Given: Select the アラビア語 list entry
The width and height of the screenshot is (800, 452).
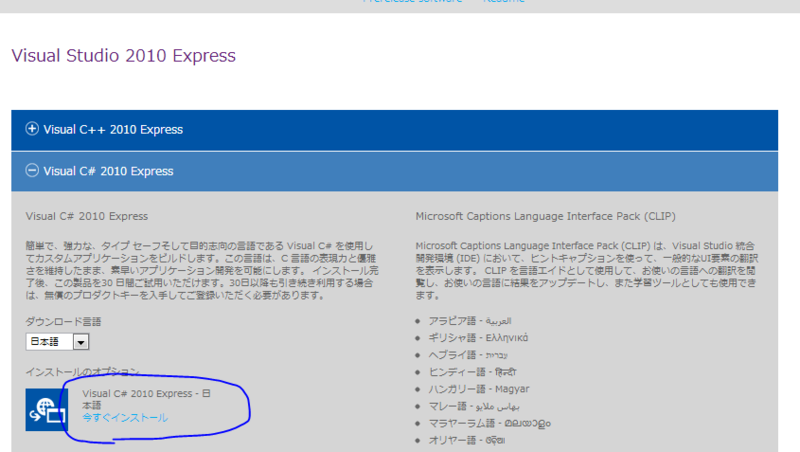Looking at the screenshot, I should pyautogui.click(x=470, y=321).
